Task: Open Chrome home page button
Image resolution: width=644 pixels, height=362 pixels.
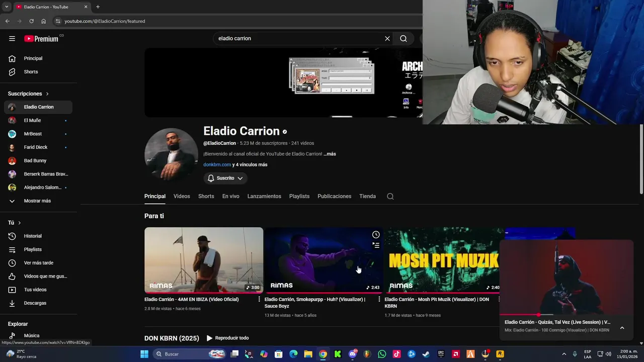Action: pos(44,21)
